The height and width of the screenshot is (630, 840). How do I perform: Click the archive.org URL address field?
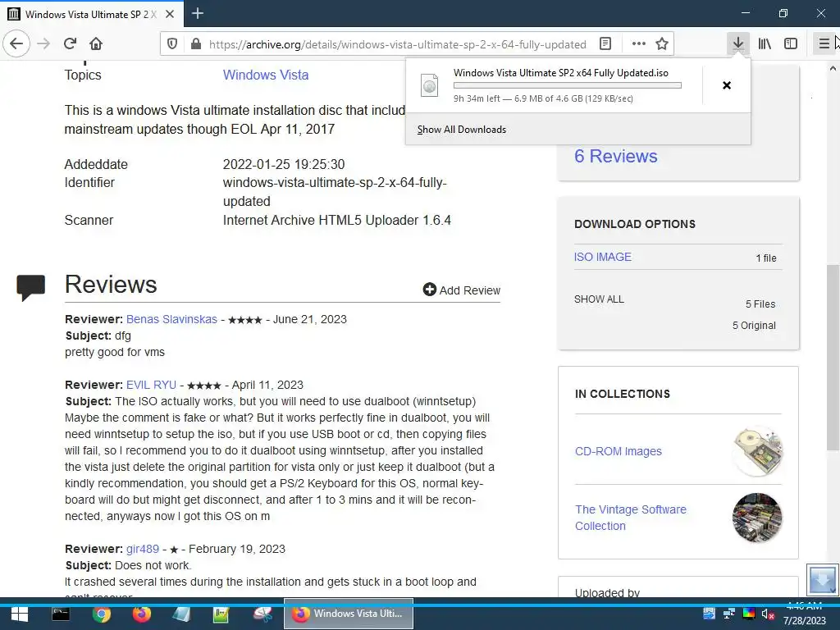(x=398, y=44)
